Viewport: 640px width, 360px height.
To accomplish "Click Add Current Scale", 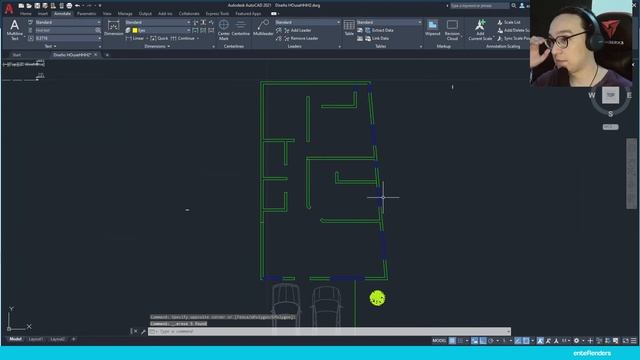I will [480, 30].
